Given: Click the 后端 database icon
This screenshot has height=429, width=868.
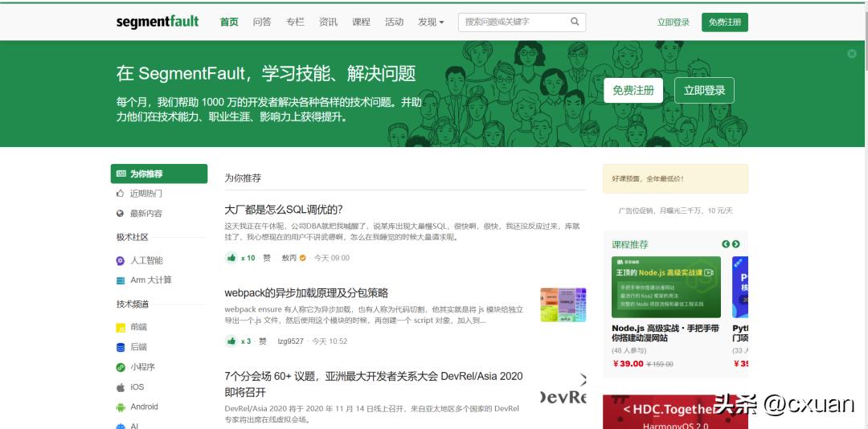Looking at the screenshot, I should [120, 348].
